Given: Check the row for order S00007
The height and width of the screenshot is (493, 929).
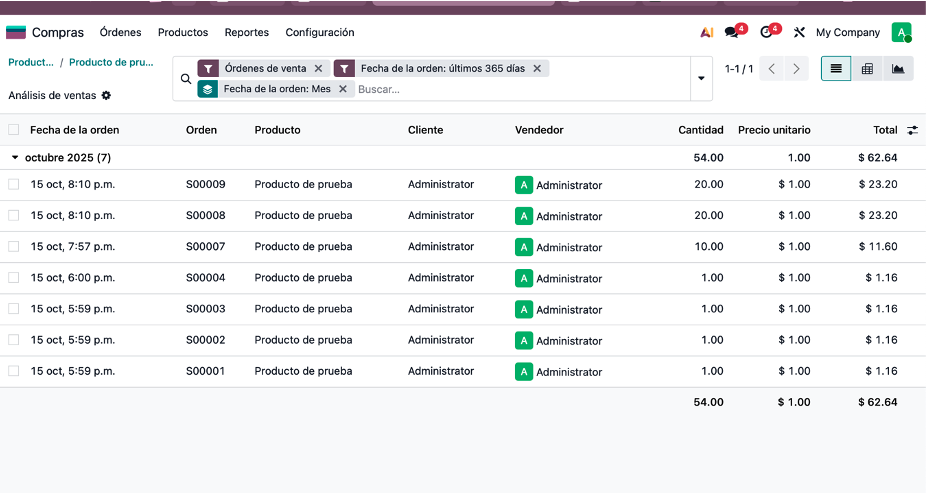Looking at the screenshot, I should 14,246.
